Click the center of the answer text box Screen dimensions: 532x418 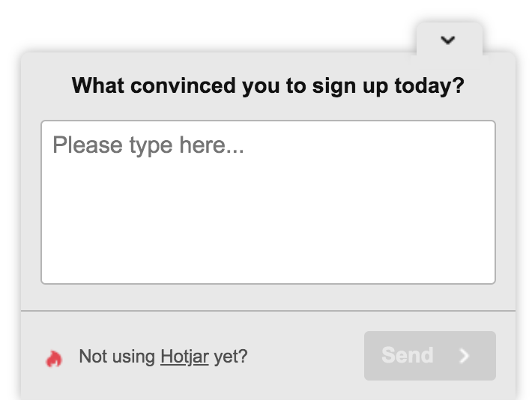coord(268,202)
